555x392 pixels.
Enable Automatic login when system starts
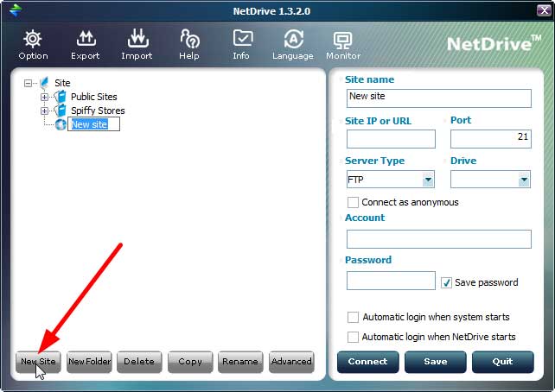(353, 317)
